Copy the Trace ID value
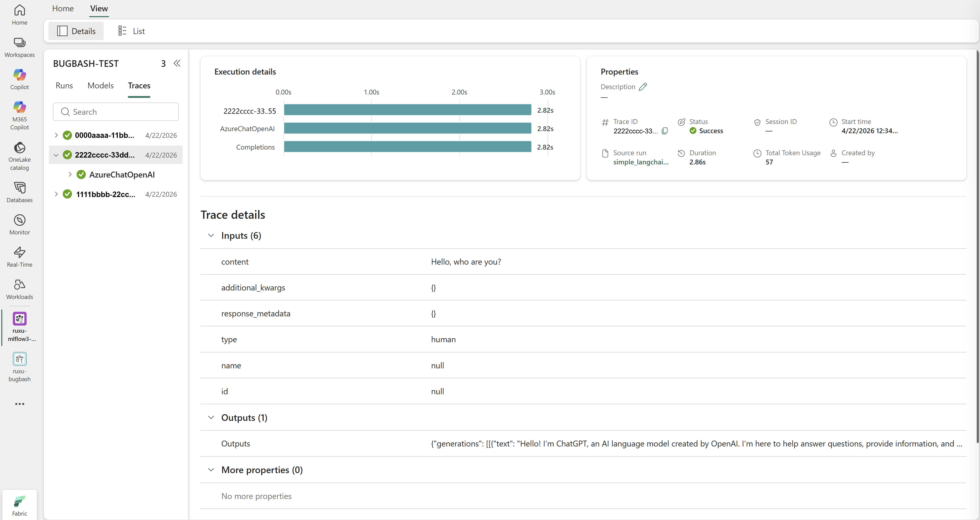The image size is (980, 520). (x=665, y=131)
